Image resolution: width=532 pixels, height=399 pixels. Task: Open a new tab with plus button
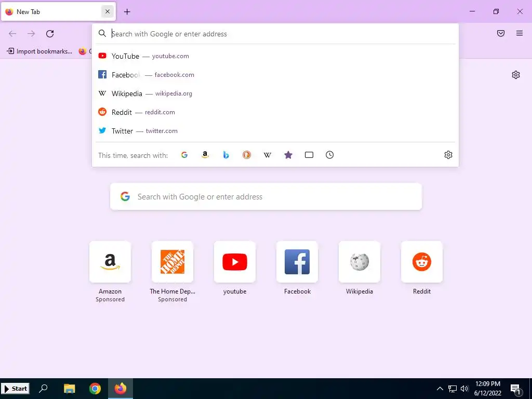pos(127,11)
